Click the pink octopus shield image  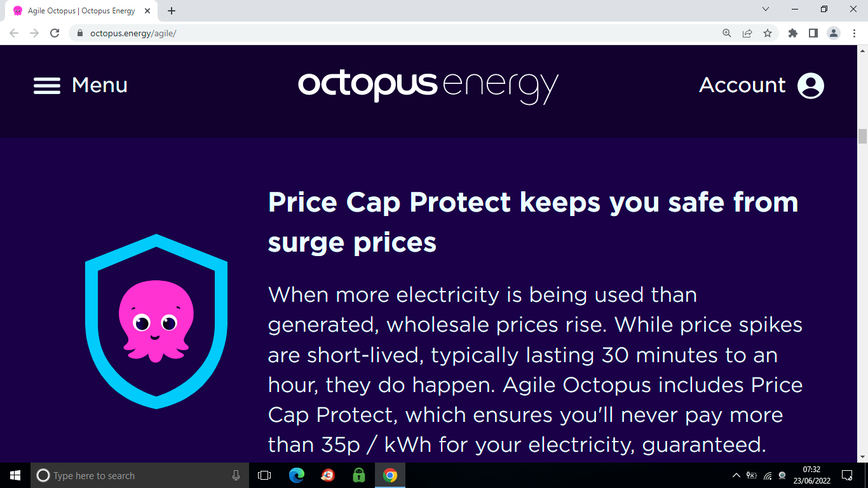[x=156, y=321]
